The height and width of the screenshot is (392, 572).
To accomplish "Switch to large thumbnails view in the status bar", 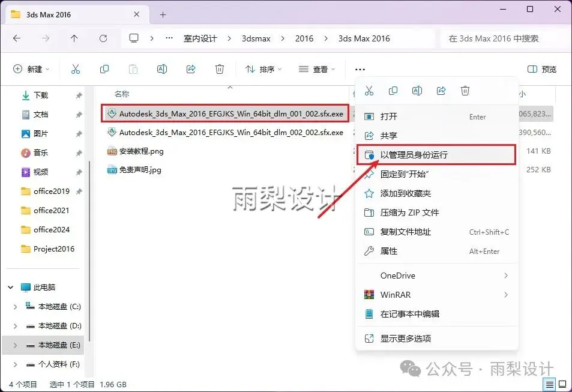I will pyautogui.click(x=562, y=384).
